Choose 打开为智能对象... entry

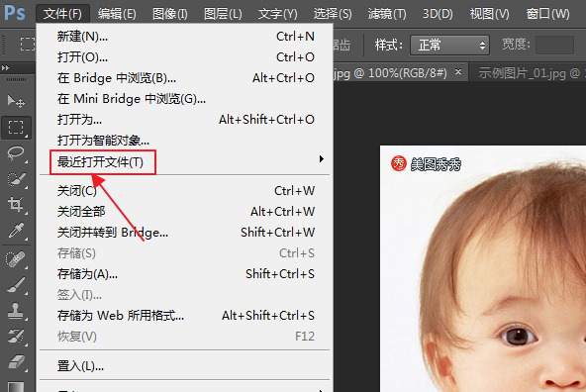[185, 141]
